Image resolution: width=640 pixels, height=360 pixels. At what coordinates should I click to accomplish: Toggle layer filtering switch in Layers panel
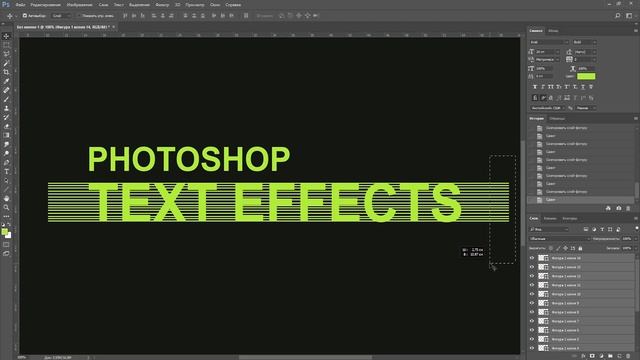(636, 229)
